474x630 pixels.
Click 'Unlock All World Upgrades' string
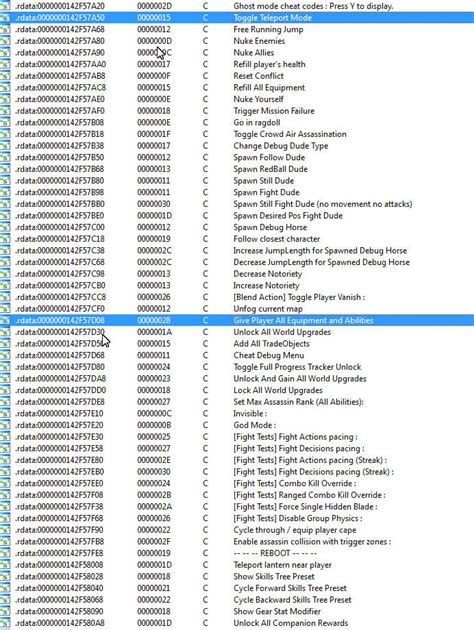click(x=282, y=332)
